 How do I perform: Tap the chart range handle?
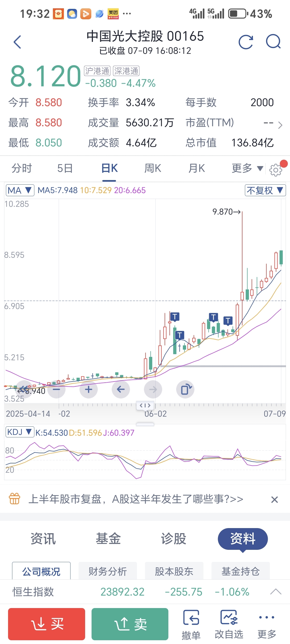(x=145, y=405)
